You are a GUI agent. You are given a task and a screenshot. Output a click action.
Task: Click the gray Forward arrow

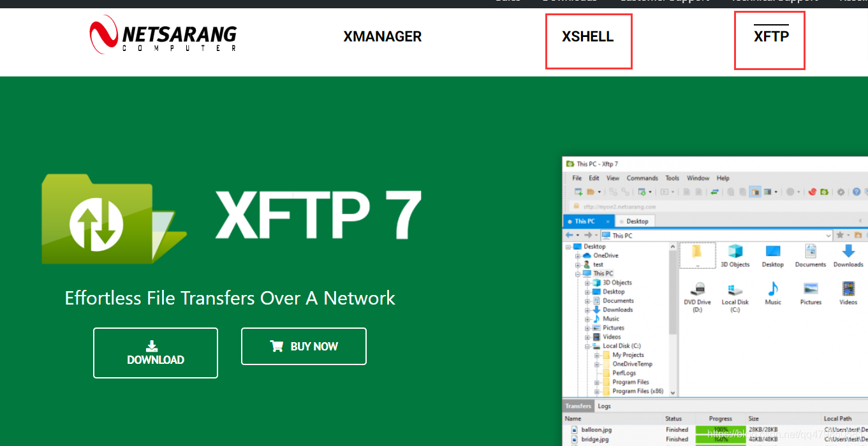click(x=588, y=235)
